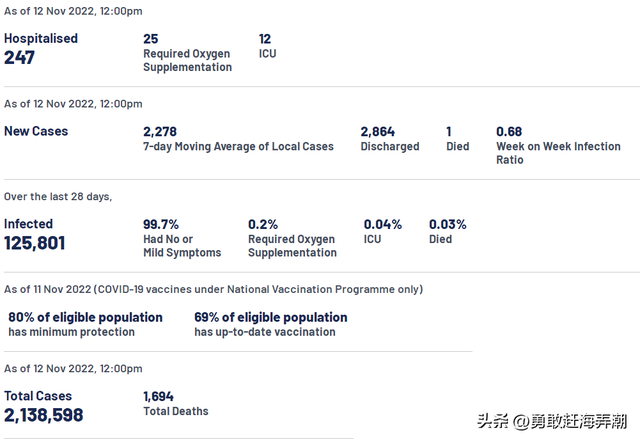
Task: Click the 1 Died statistic
Action: 449,131
